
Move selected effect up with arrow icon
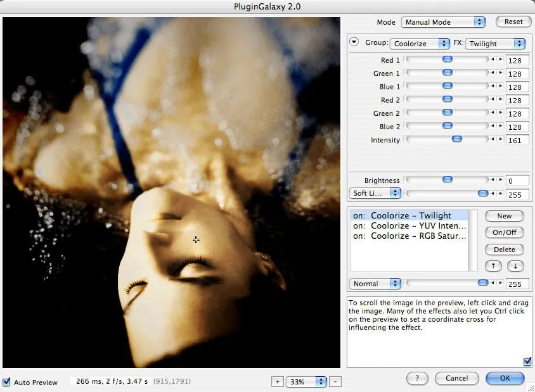click(x=493, y=266)
